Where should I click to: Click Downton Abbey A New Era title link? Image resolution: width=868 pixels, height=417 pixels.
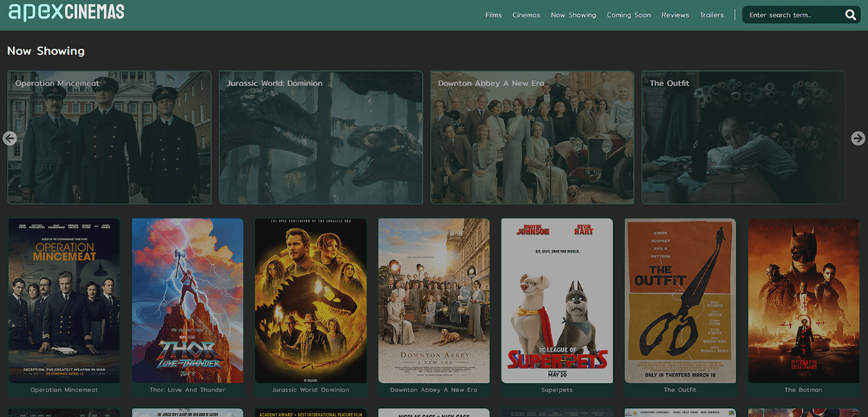click(434, 390)
